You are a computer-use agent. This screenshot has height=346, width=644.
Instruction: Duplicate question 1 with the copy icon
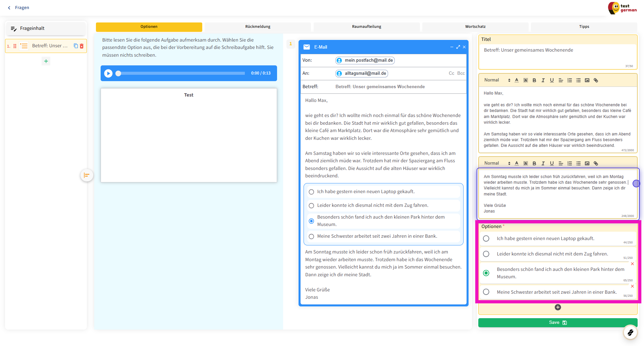[76, 46]
